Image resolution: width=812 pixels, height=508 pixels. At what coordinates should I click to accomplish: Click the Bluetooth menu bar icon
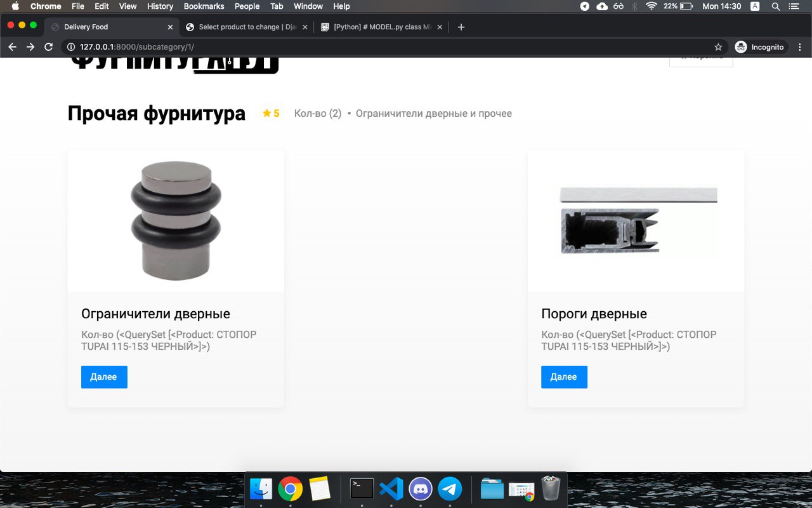(x=634, y=6)
